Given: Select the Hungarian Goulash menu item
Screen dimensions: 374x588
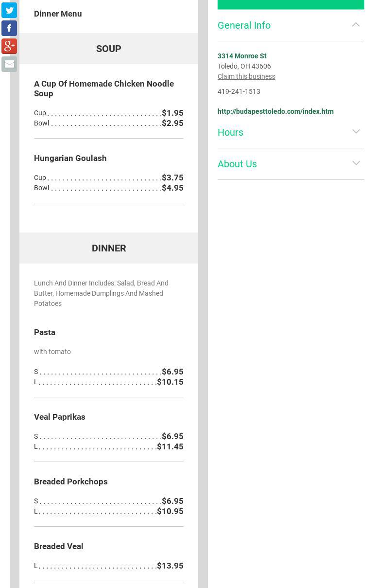Looking at the screenshot, I should pos(70,158).
